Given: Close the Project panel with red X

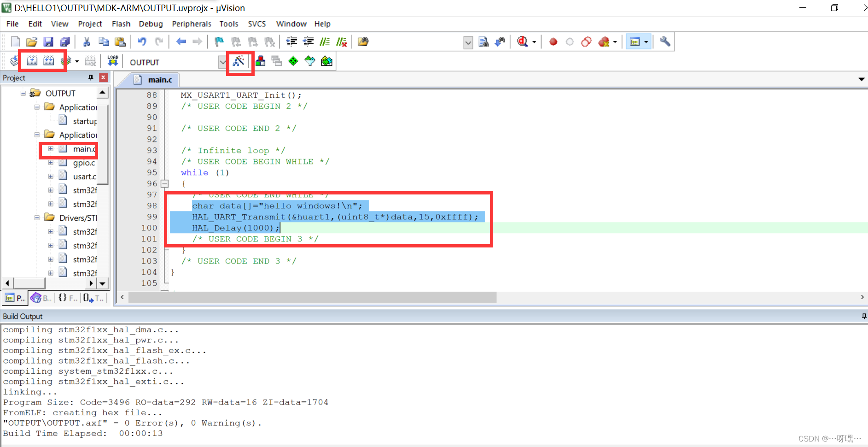Looking at the screenshot, I should click(104, 77).
